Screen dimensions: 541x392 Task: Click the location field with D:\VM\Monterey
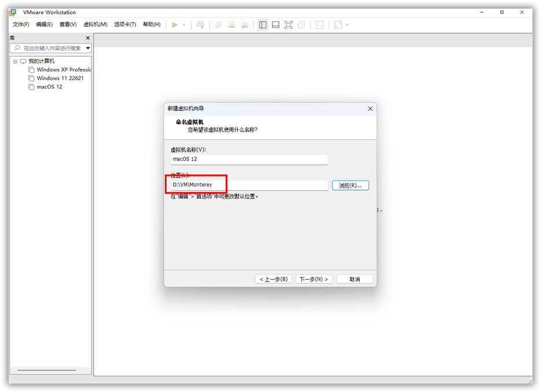click(x=249, y=185)
